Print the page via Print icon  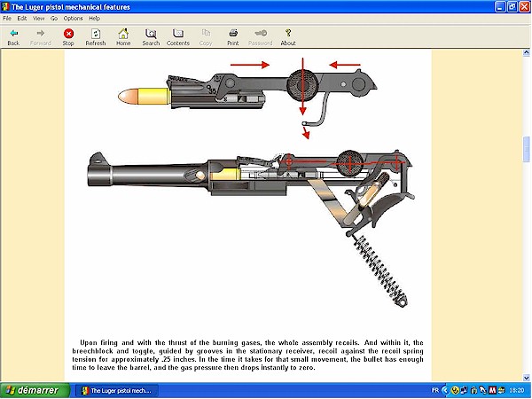(x=233, y=33)
